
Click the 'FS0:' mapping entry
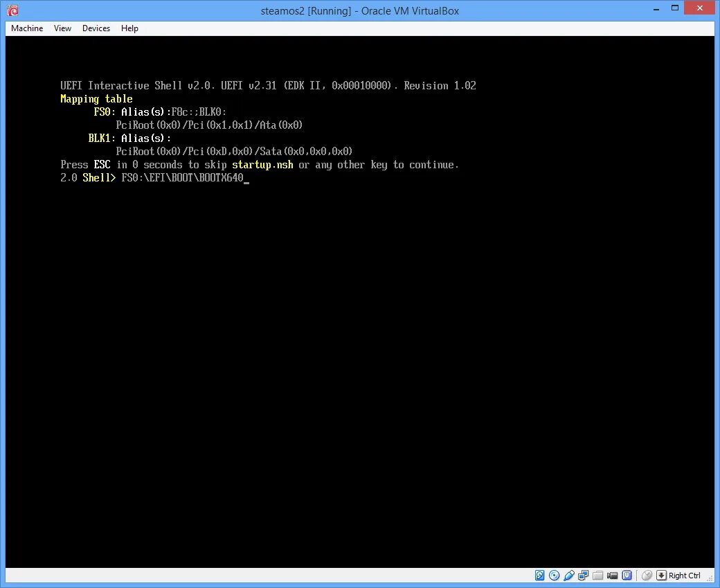(105, 112)
